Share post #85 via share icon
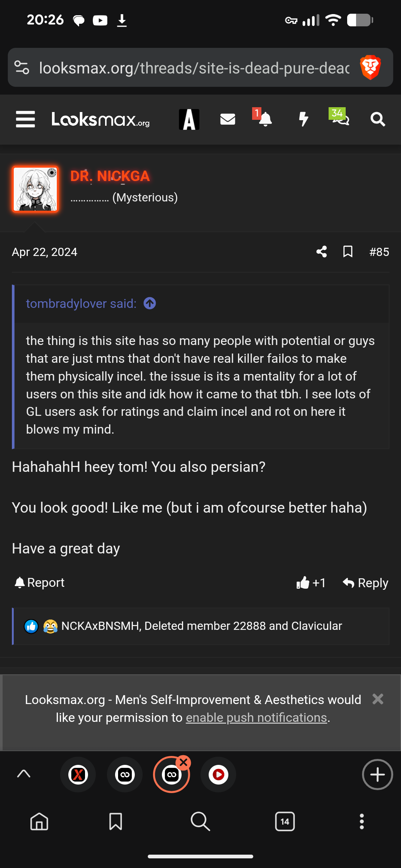The image size is (401, 868). (x=322, y=252)
